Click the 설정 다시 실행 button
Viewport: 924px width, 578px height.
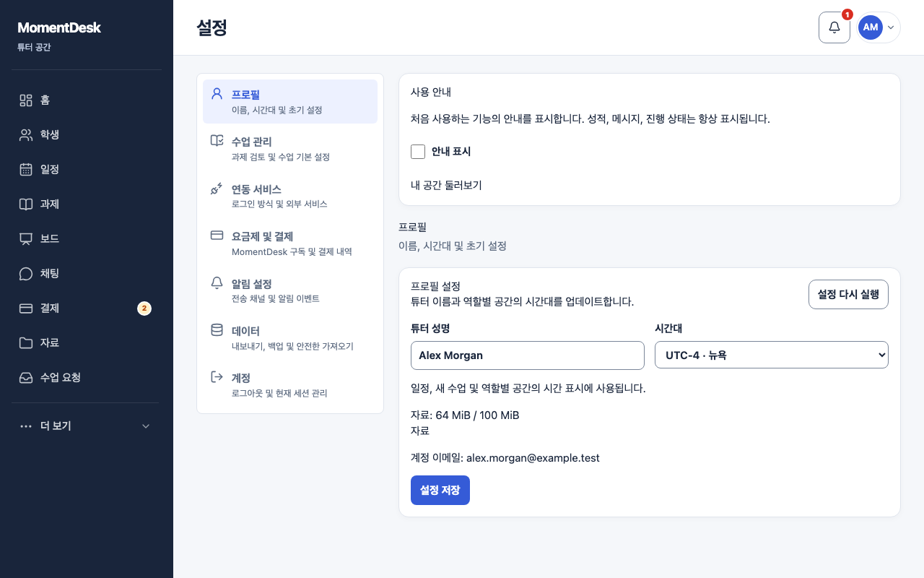tap(848, 295)
